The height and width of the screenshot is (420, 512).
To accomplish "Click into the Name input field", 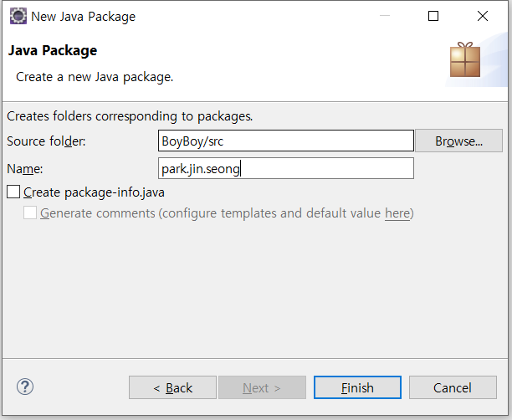I will pyautogui.click(x=286, y=168).
